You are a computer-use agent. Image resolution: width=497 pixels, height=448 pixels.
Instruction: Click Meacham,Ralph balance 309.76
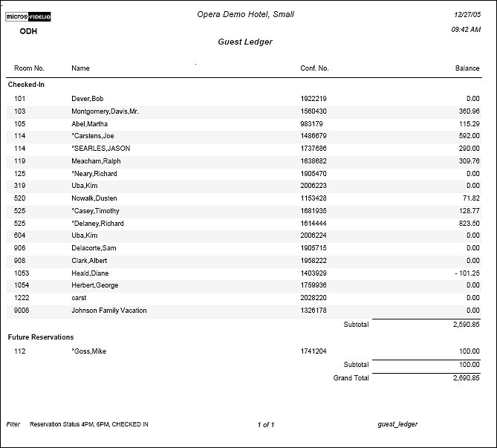click(x=469, y=161)
